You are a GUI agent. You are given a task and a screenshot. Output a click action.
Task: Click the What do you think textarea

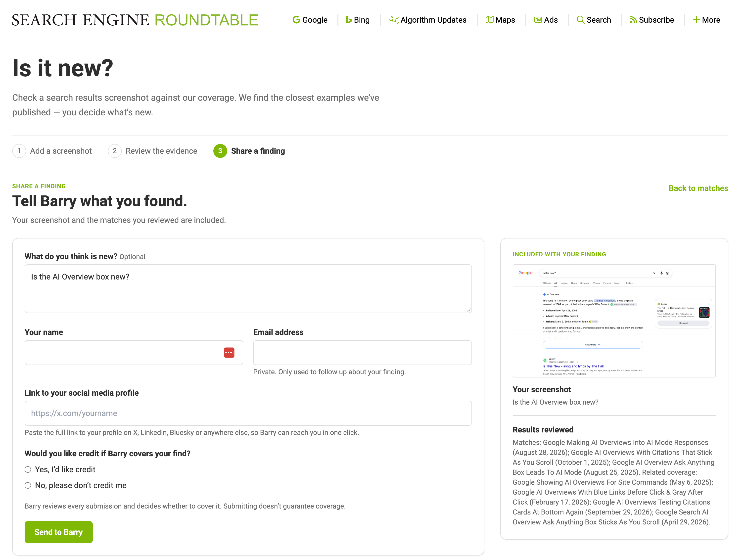pos(248,289)
